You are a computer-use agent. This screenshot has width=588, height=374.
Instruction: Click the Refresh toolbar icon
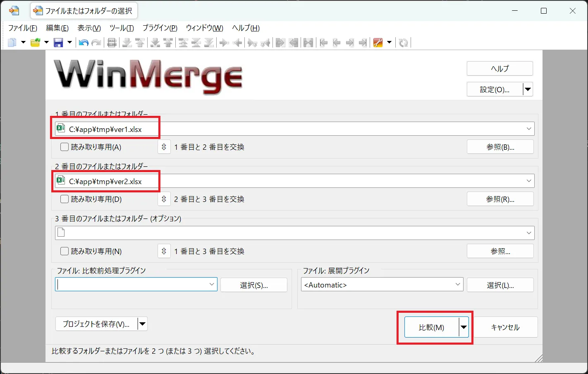pyautogui.click(x=404, y=42)
